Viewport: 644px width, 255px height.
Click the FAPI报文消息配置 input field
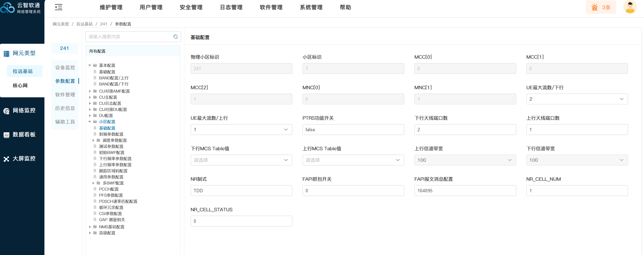(465, 191)
